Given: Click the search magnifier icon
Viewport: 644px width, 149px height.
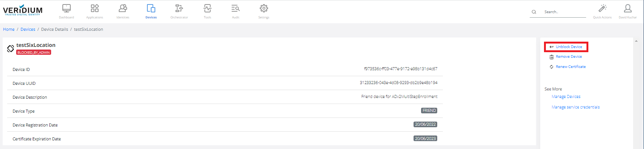Looking at the screenshot, I should 534,12.
